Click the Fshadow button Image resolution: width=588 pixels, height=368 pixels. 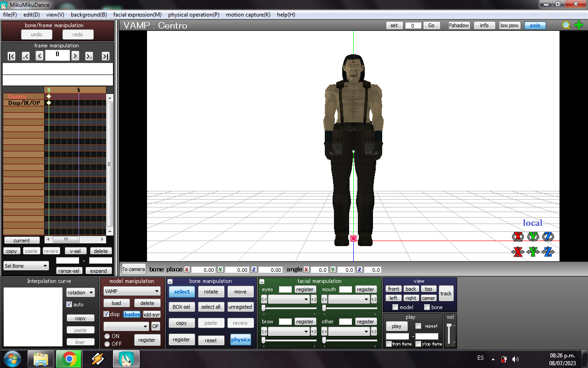pos(458,25)
